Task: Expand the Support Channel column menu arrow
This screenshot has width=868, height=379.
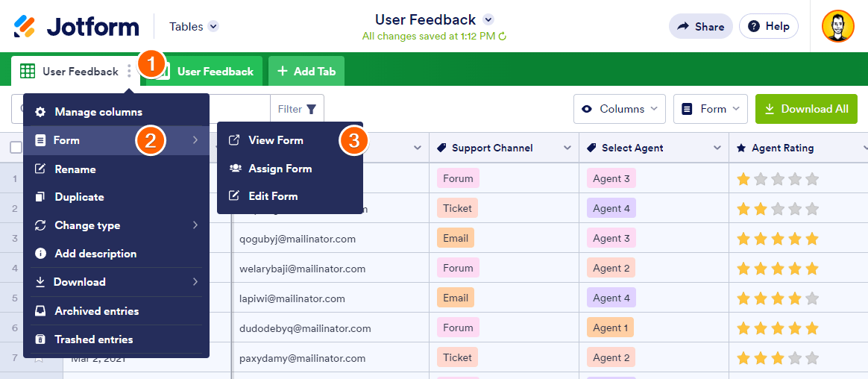Action: tap(567, 148)
